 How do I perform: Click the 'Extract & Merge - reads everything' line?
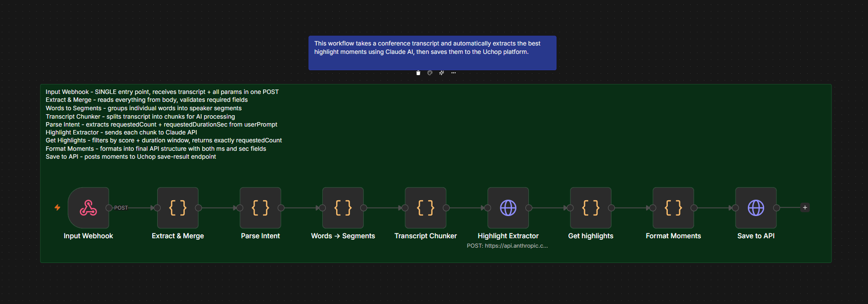(147, 100)
